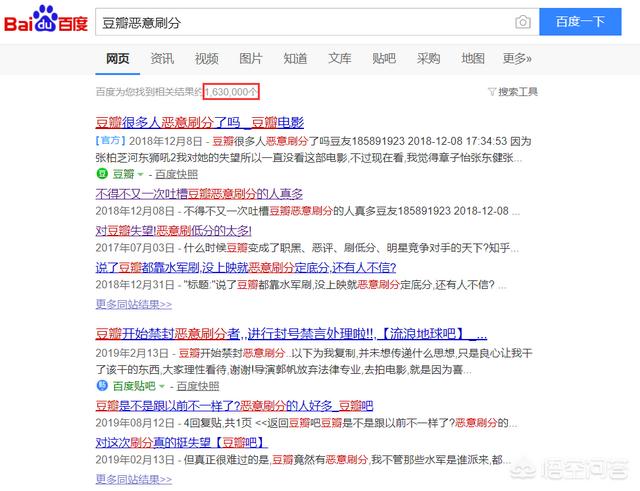Viewport: 640px width, 491px height.
Task: Open 搜索工具 search tools
Action: [518, 92]
